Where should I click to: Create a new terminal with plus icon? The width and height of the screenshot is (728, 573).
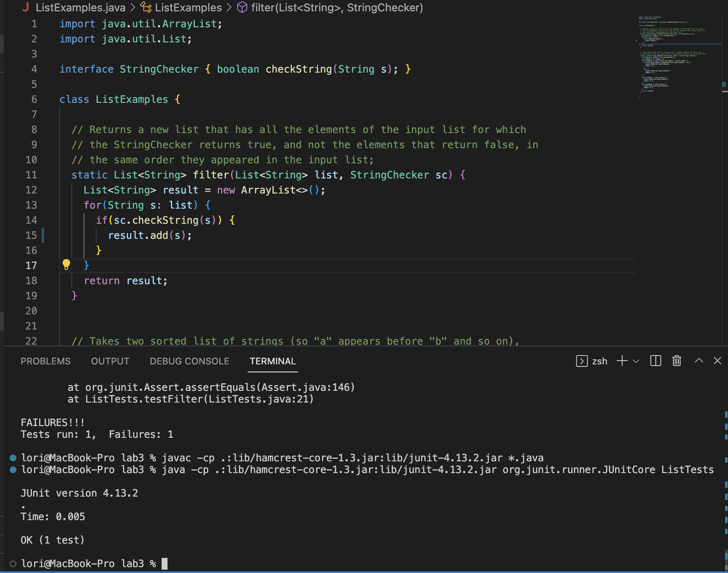[x=622, y=361]
